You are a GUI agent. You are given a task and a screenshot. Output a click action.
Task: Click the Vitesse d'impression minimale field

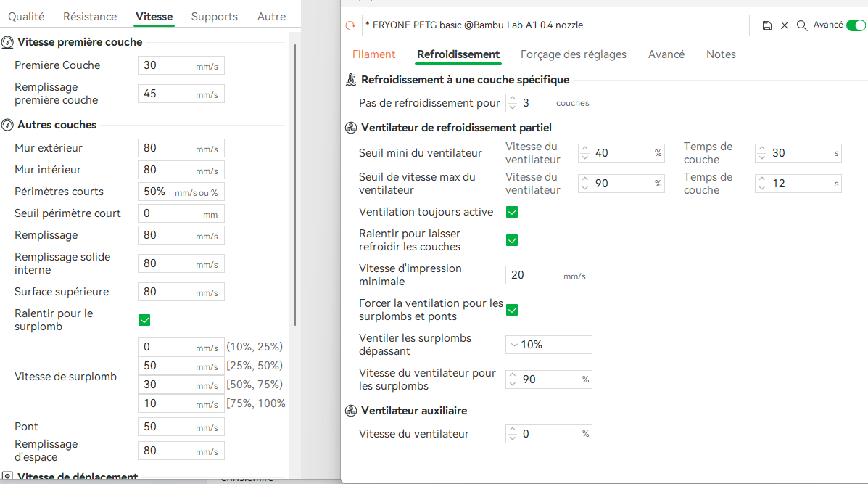pyautogui.click(x=537, y=276)
